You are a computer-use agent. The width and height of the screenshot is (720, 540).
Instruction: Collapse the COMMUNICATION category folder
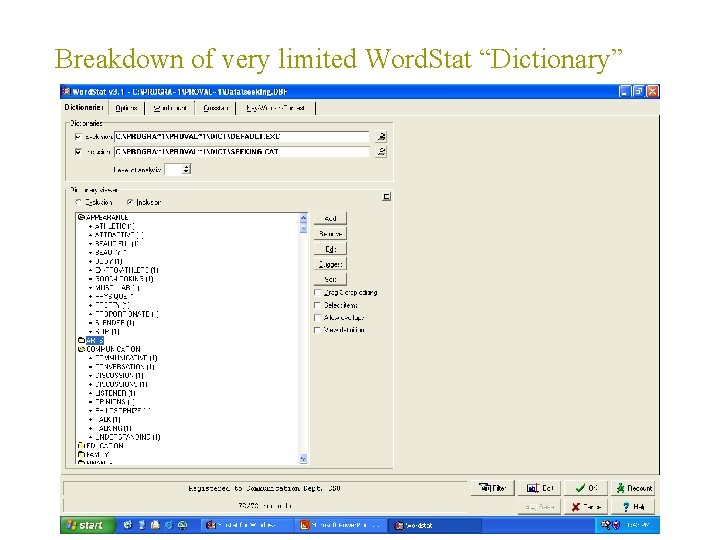(x=81, y=349)
